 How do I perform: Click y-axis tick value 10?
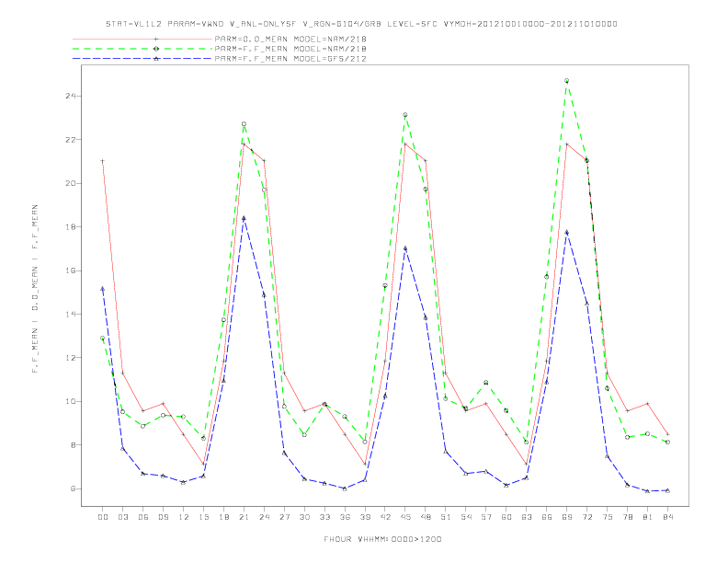pyautogui.click(x=70, y=402)
